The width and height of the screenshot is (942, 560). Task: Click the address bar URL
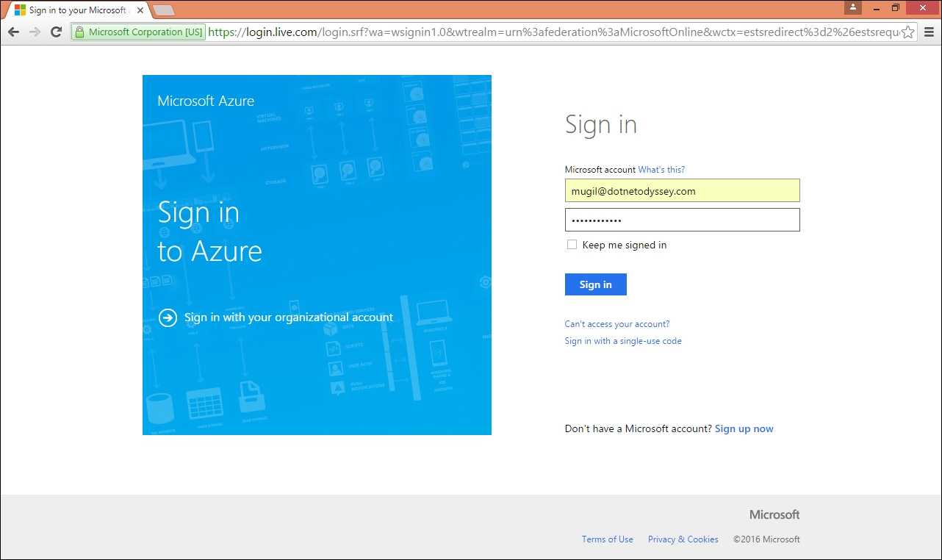(553, 32)
